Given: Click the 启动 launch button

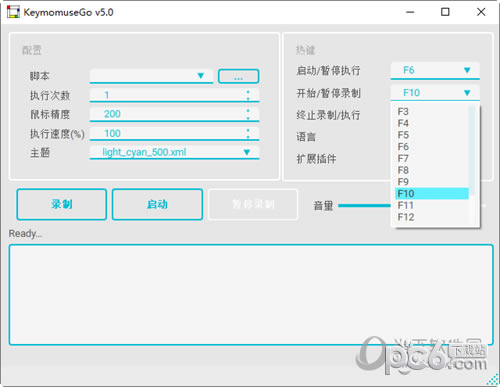Looking at the screenshot, I should 157,204.
